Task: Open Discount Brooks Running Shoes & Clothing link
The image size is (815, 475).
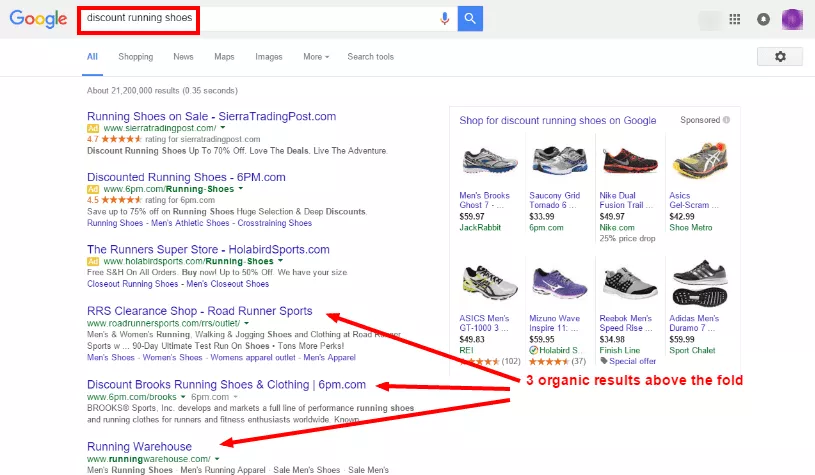Action: 226,385
